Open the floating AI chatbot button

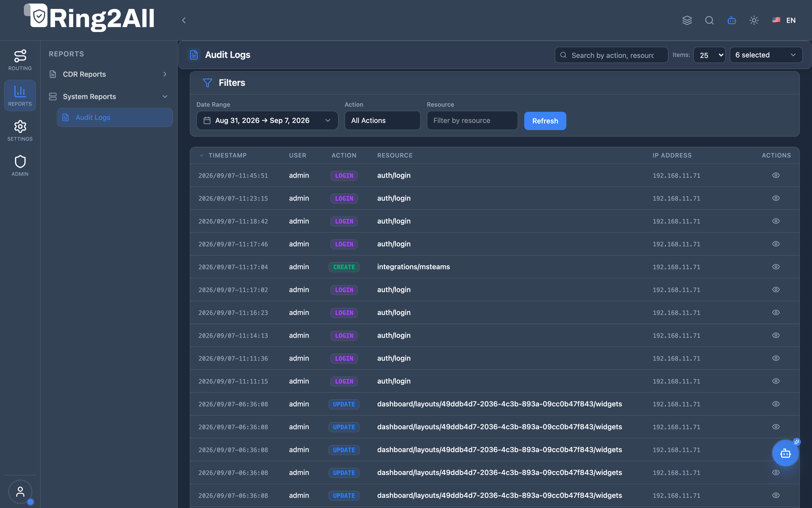785,453
